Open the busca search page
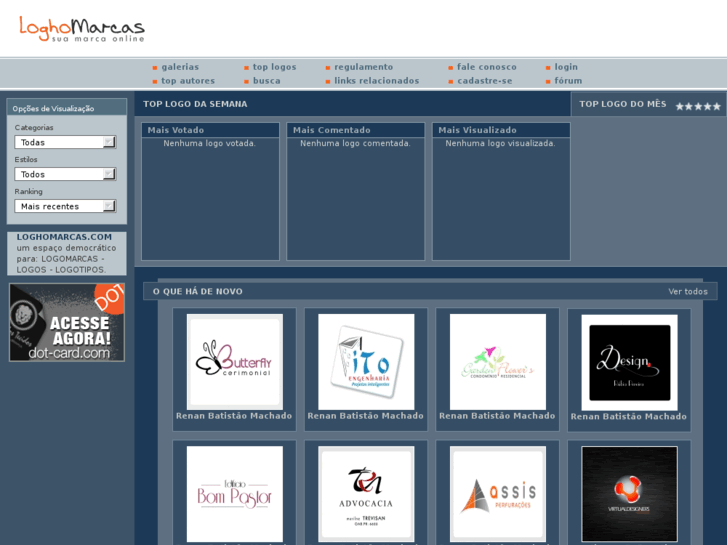 tap(267, 81)
